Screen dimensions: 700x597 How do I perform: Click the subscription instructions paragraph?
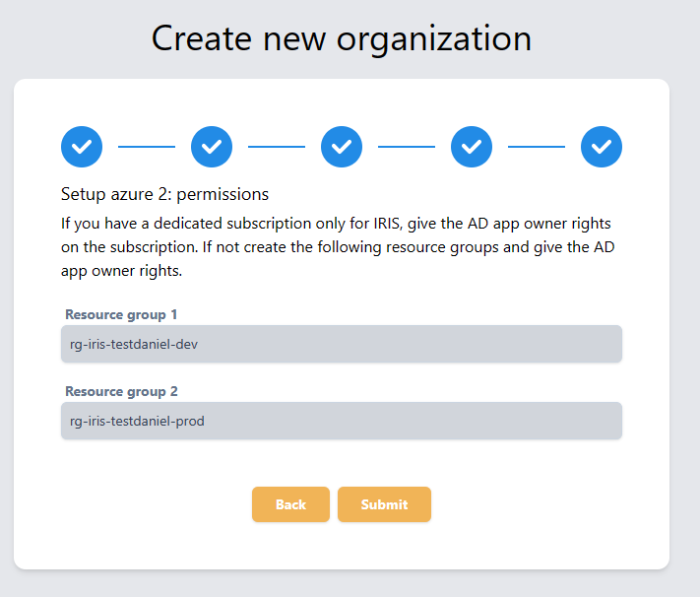338,246
